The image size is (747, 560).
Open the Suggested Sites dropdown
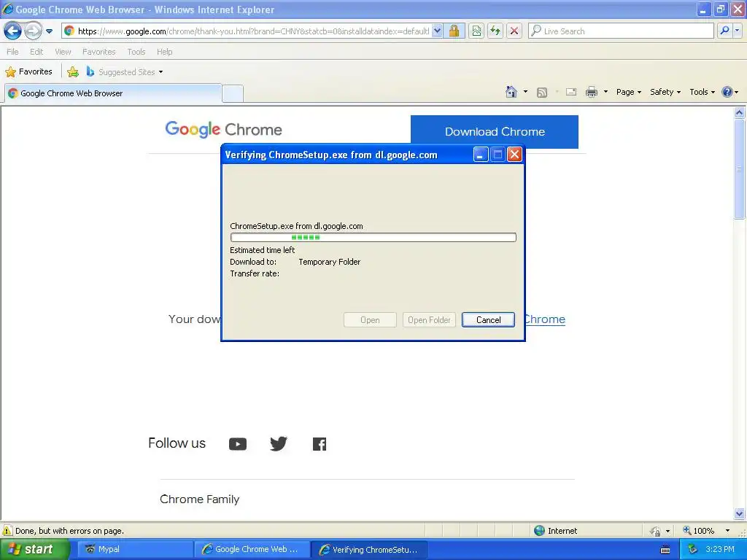click(x=125, y=72)
